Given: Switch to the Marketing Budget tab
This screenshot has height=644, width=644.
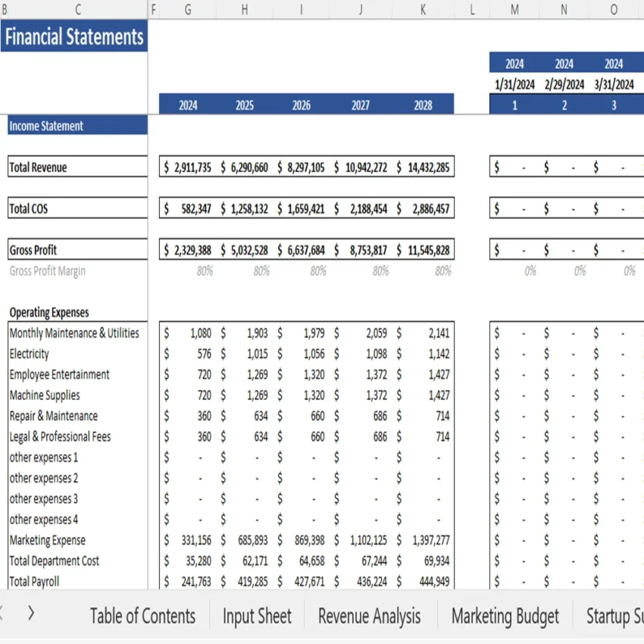Looking at the screenshot, I should click(505, 615).
